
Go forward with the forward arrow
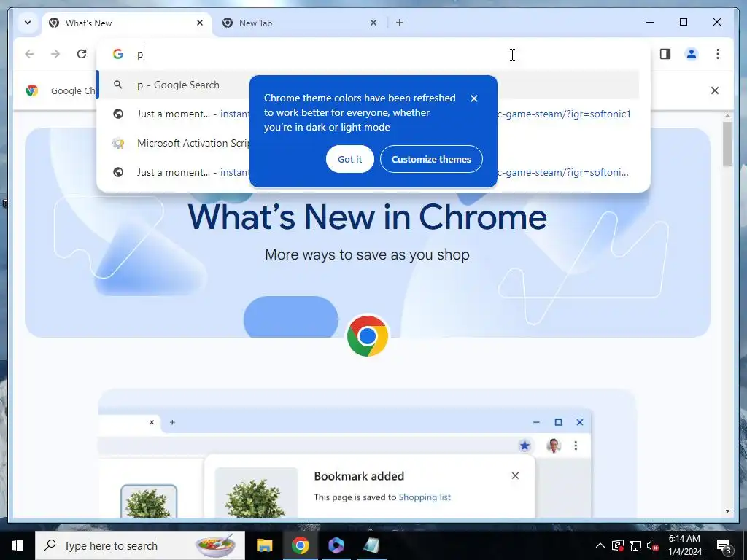click(x=55, y=54)
